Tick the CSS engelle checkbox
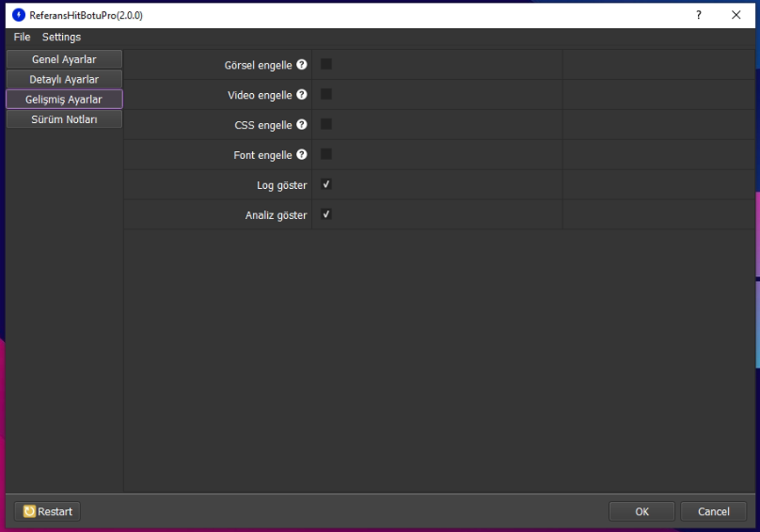The height and width of the screenshot is (532, 760). pos(326,125)
